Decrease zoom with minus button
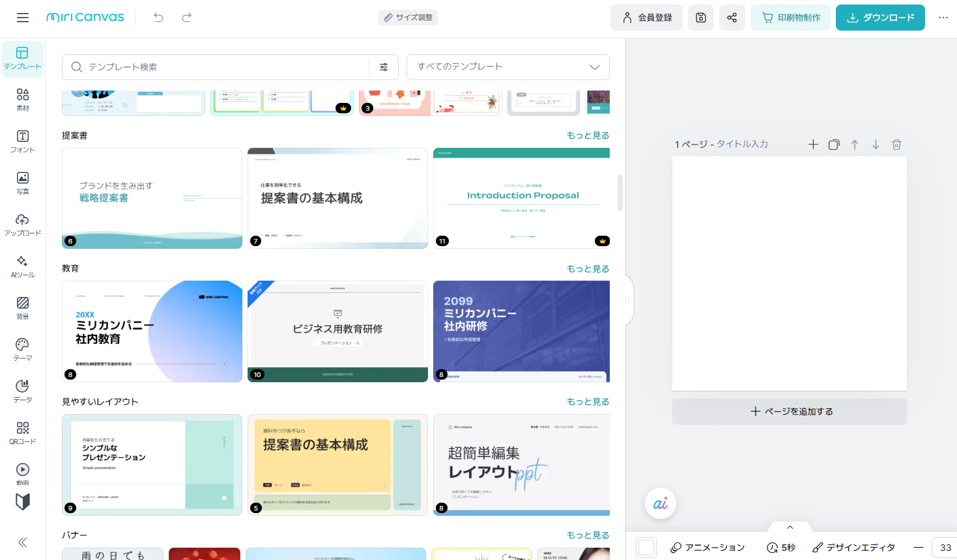957x560 pixels. pos(919,548)
